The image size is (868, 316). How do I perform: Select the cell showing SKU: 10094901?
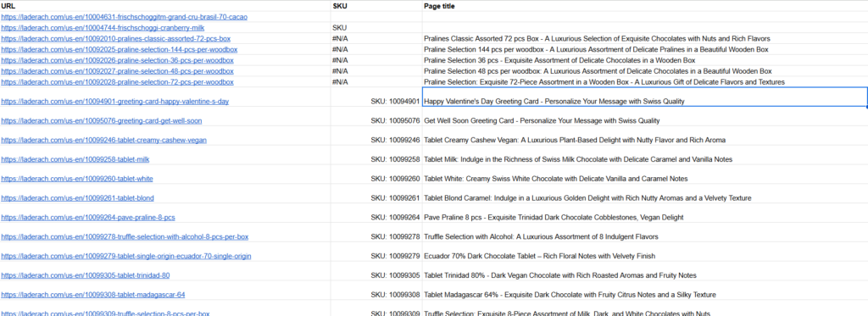[x=376, y=97]
